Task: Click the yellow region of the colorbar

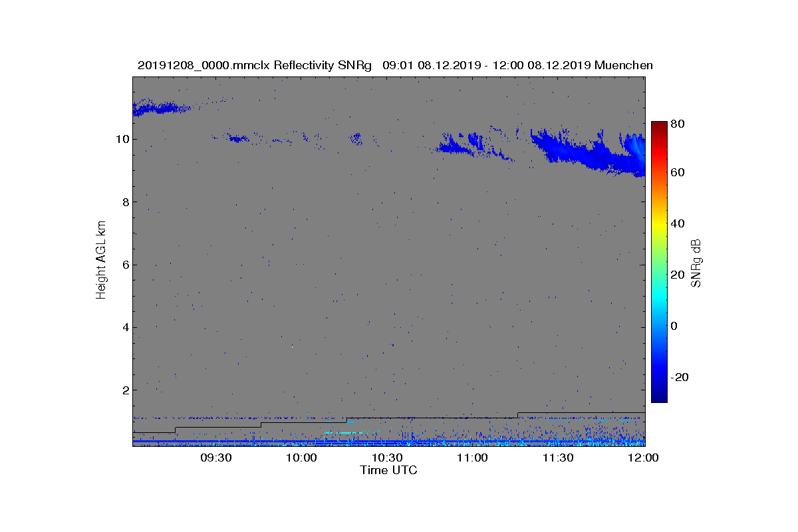Action: tap(659, 226)
